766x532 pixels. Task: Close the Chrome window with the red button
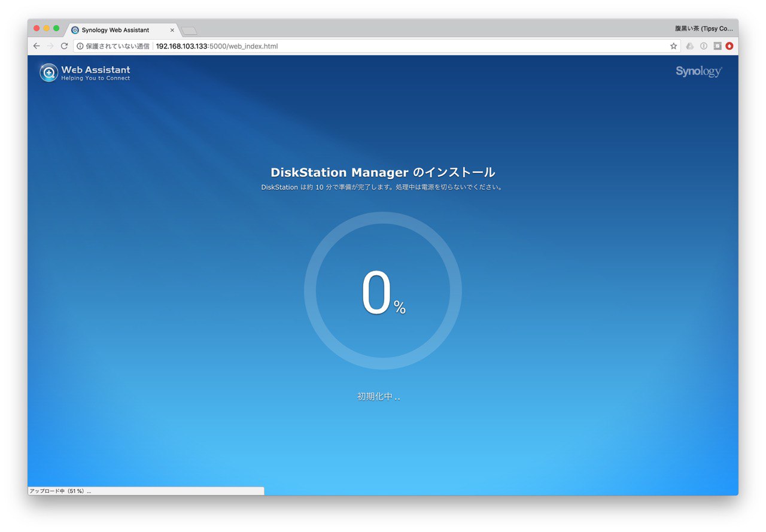tap(37, 28)
